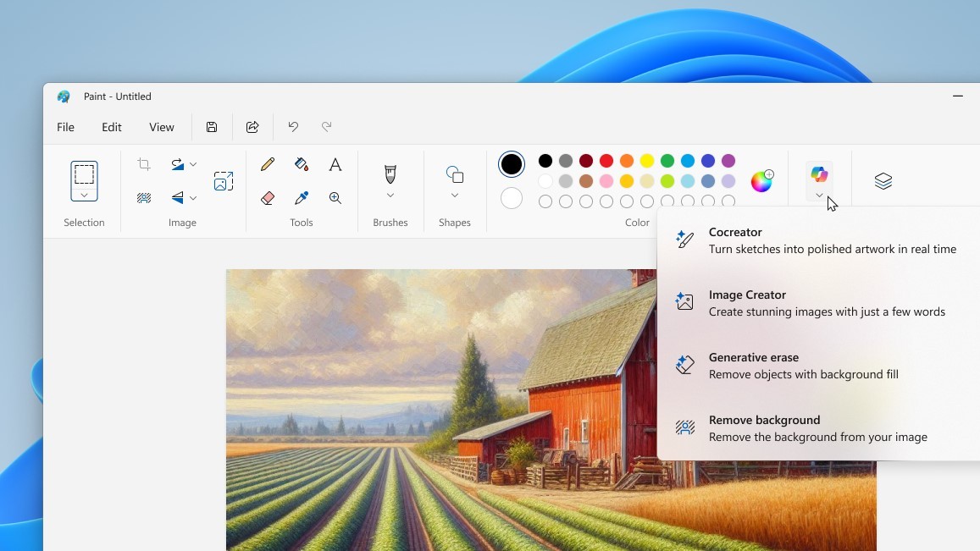The height and width of the screenshot is (551, 980).
Task: Select the red color swatch
Action: pos(606,161)
